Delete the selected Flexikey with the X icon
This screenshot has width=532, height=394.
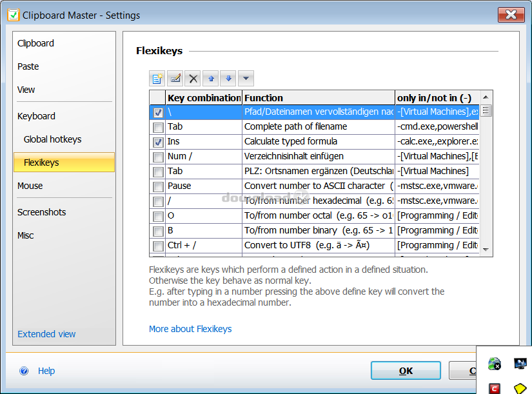click(193, 79)
